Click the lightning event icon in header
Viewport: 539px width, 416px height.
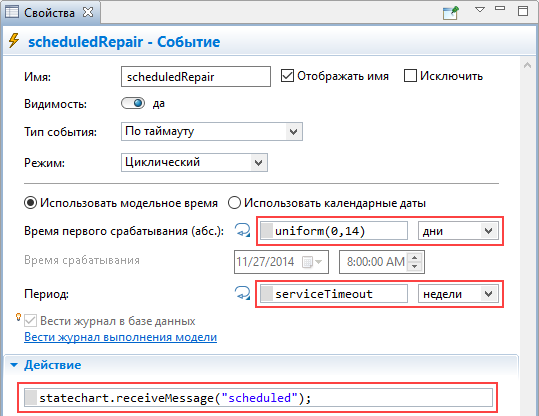point(14,41)
